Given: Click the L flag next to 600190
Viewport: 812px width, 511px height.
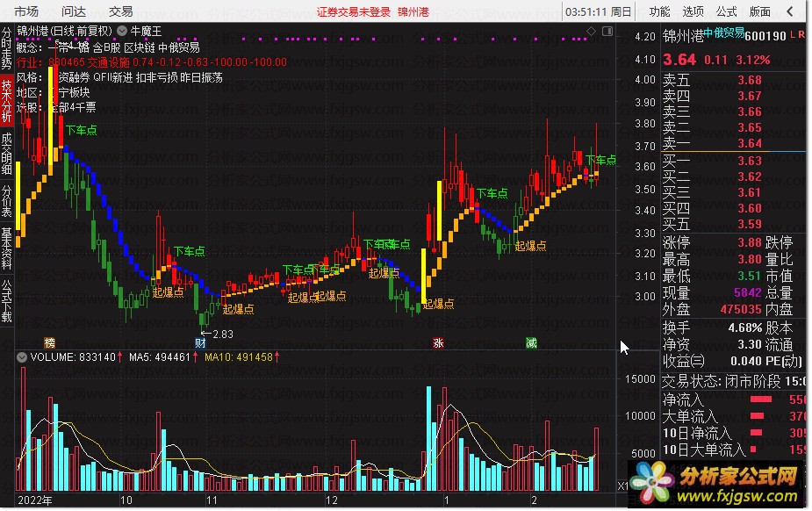Looking at the screenshot, I should coord(793,35).
